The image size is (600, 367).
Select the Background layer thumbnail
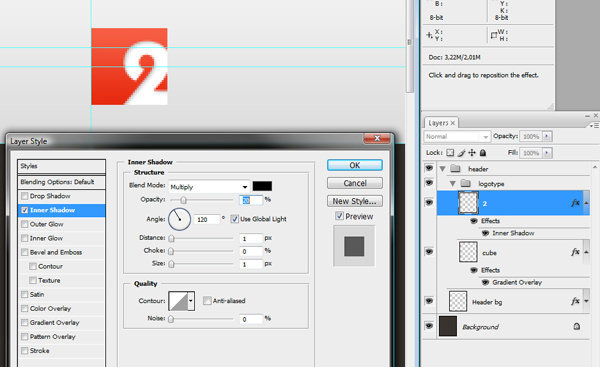[448, 326]
